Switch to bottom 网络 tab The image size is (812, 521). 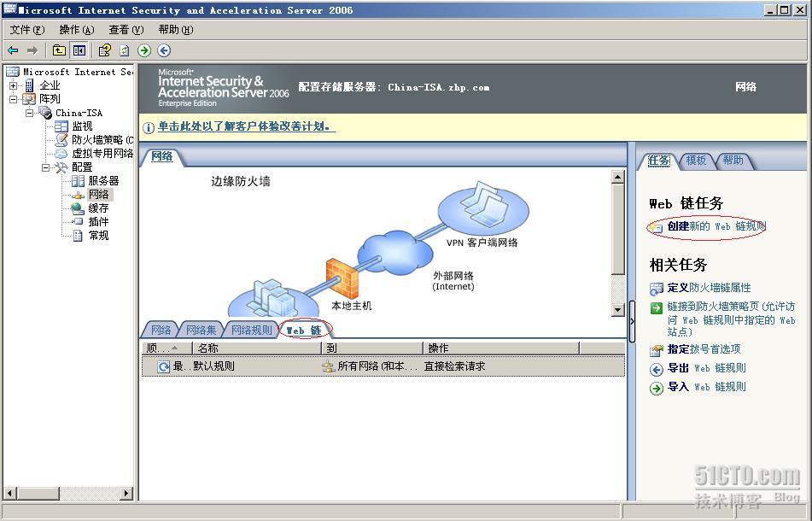[161, 330]
